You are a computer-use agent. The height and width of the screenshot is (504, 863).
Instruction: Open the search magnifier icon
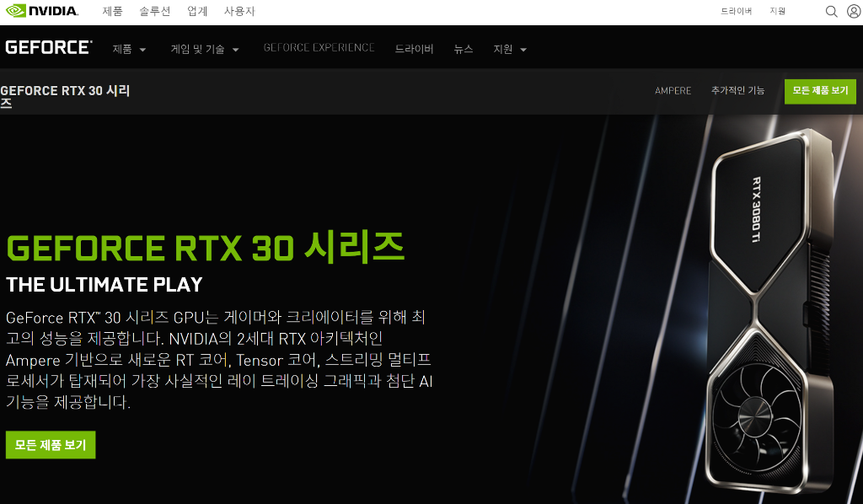[x=831, y=12]
